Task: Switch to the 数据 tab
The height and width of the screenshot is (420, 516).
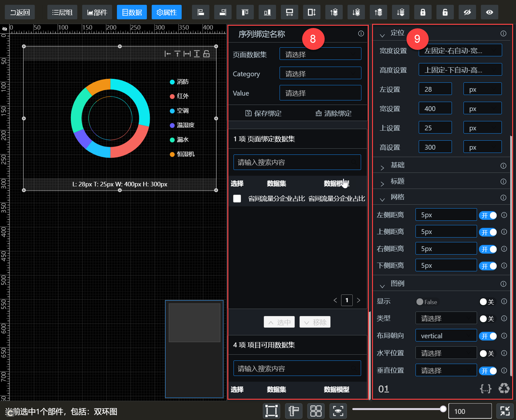Action: tap(132, 12)
